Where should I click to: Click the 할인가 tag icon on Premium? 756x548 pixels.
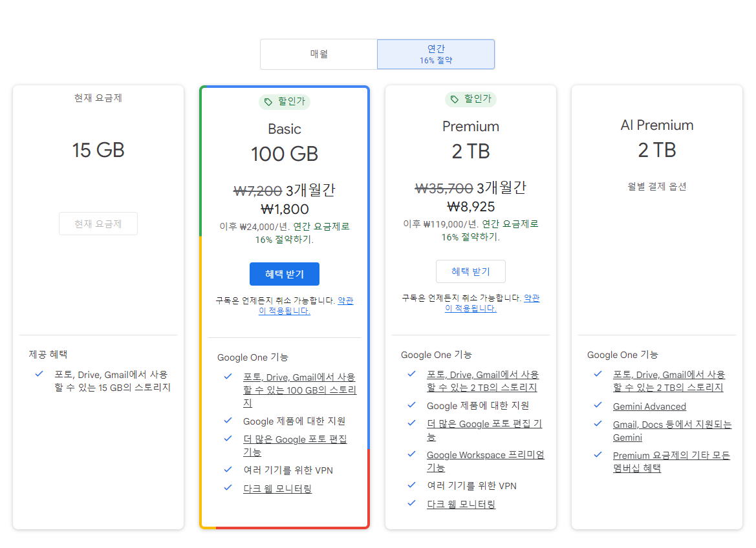455,100
